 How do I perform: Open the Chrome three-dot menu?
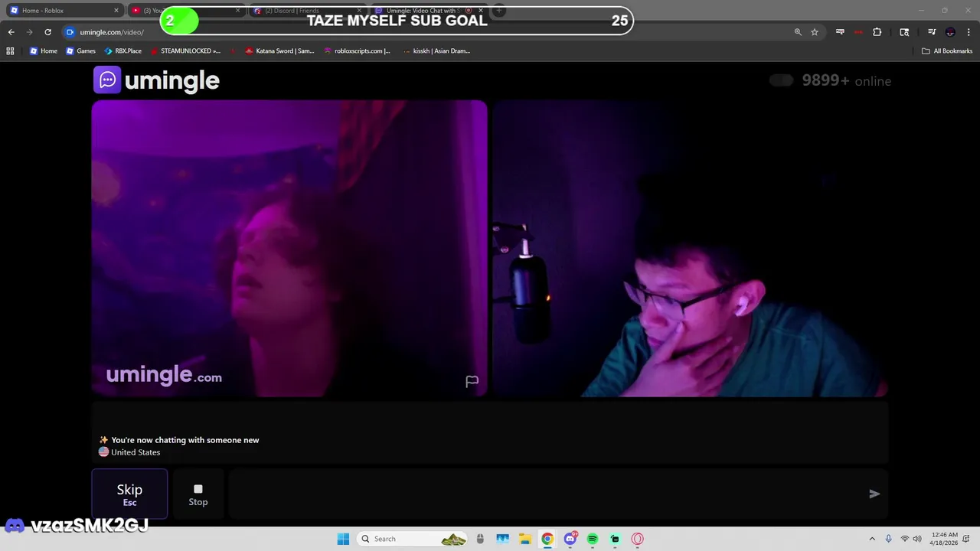969,32
